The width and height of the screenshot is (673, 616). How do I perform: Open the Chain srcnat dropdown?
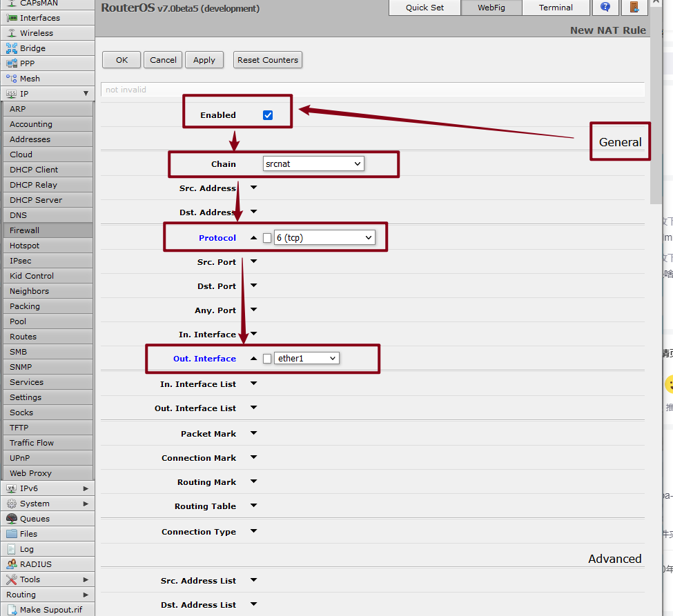click(313, 164)
